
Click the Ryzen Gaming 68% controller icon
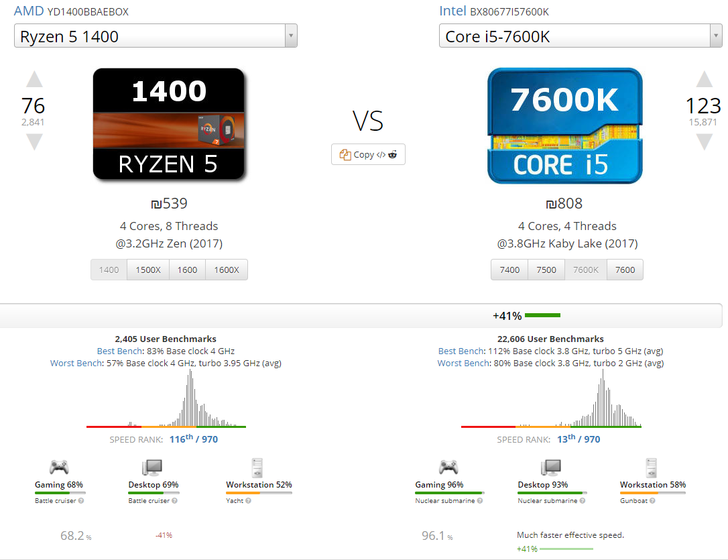pyautogui.click(x=59, y=467)
